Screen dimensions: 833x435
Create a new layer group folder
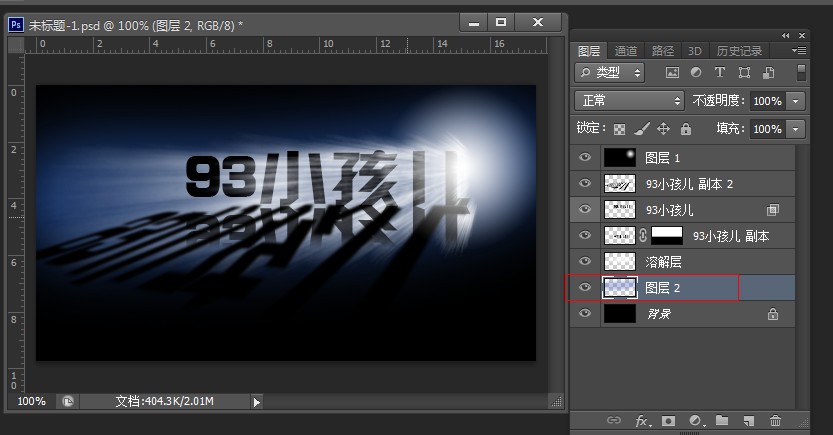722,421
